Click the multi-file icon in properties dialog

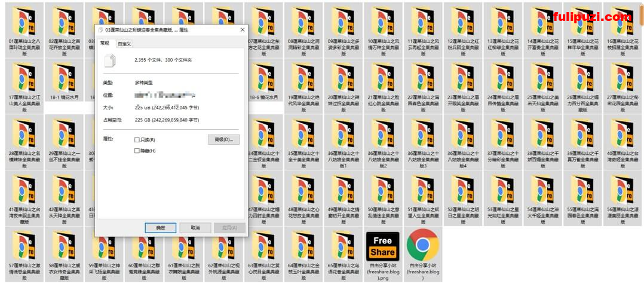point(111,60)
